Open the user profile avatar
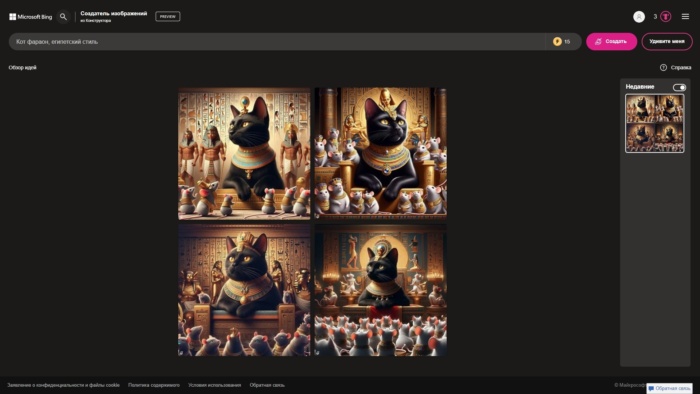 click(x=639, y=17)
